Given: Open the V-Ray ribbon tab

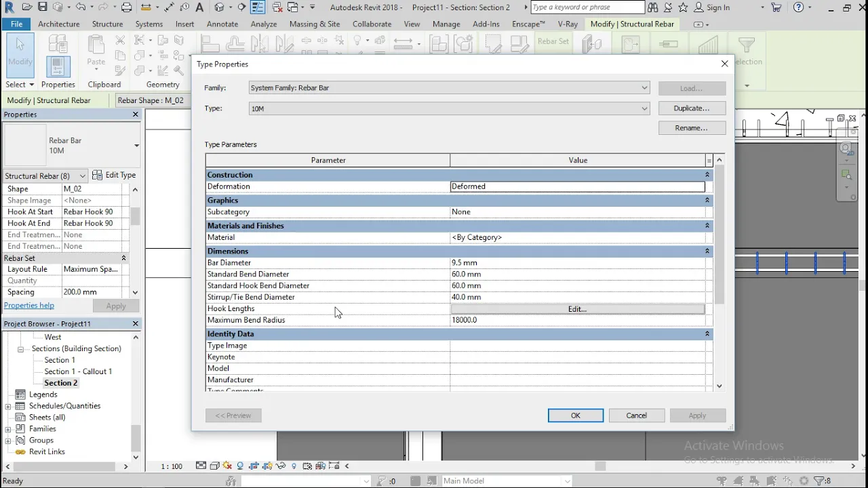Looking at the screenshot, I should [568, 24].
